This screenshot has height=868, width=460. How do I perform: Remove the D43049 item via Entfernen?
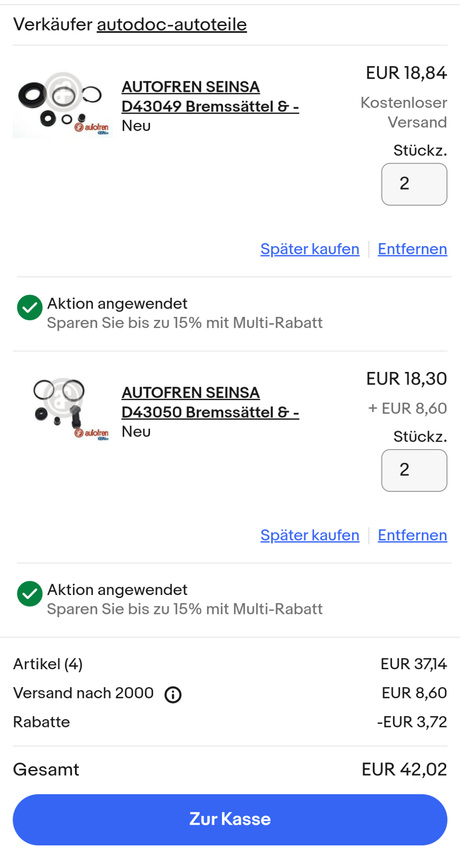coord(412,249)
